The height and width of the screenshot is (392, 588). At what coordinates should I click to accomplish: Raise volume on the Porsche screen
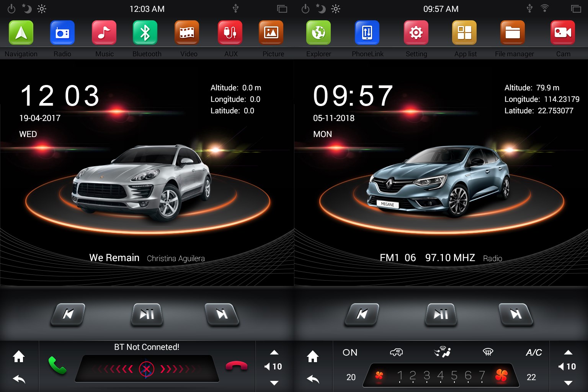[x=274, y=353]
